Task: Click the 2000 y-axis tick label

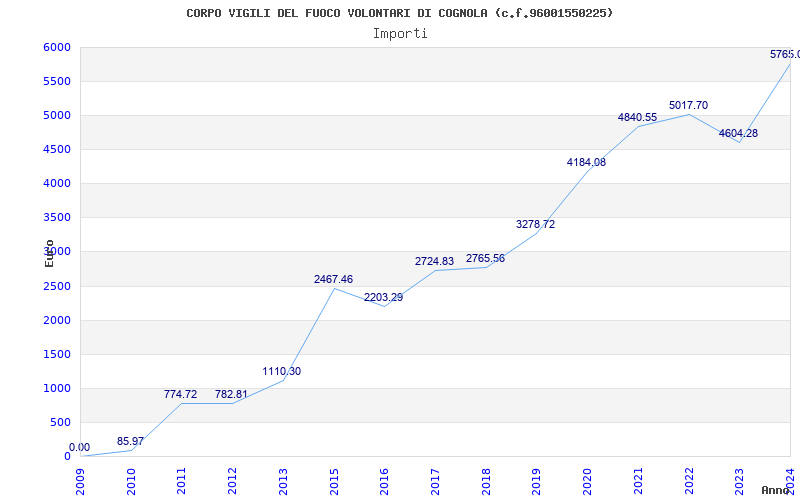Action: (x=57, y=320)
